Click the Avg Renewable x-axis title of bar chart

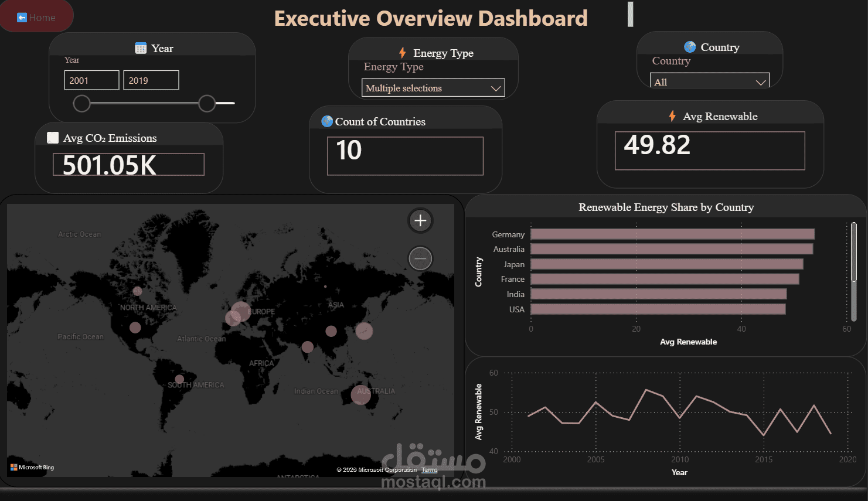(689, 342)
